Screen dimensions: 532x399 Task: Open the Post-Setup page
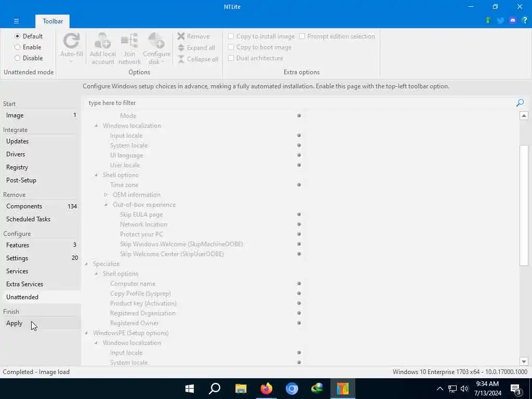(x=41, y=180)
